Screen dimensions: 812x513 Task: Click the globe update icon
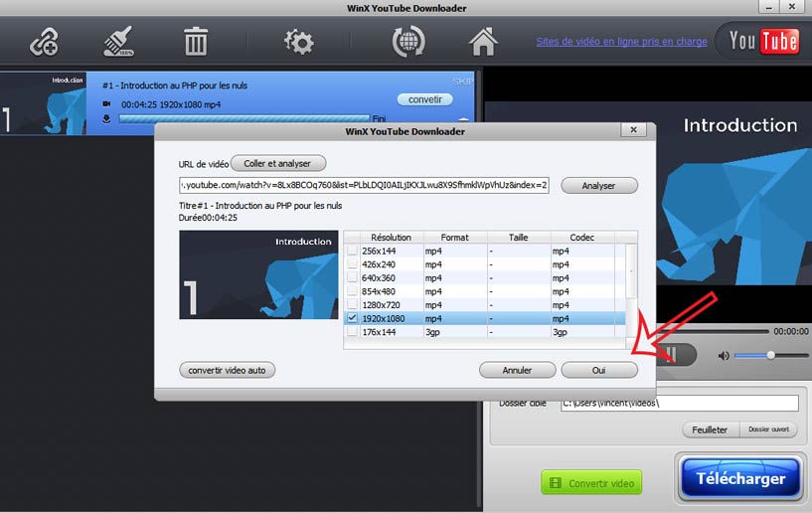point(408,42)
